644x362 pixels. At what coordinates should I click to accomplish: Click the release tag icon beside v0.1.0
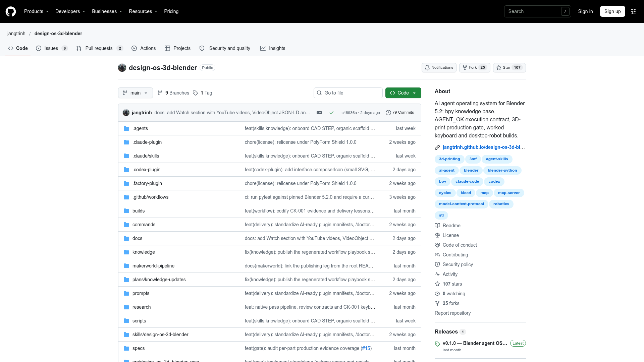pyautogui.click(x=437, y=344)
